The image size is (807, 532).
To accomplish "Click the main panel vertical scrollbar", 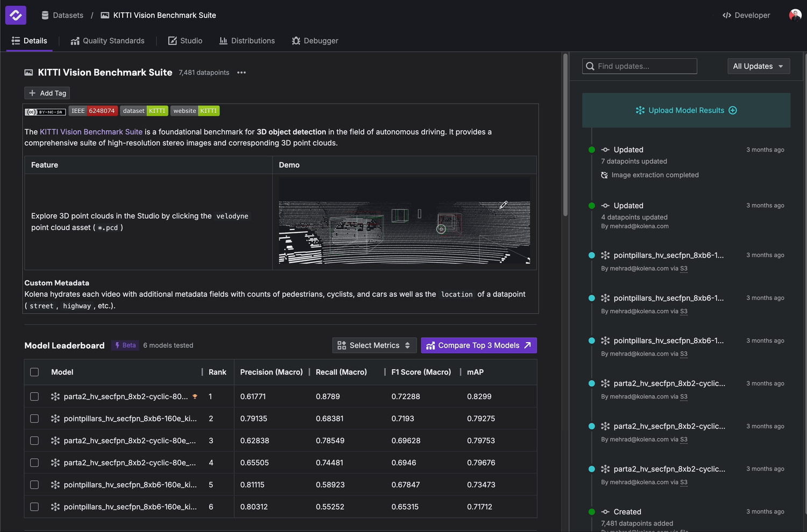I will [x=565, y=134].
